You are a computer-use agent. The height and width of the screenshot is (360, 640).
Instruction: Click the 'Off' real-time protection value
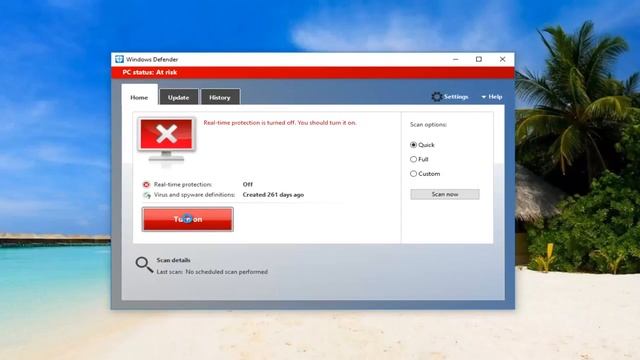tap(247, 184)
